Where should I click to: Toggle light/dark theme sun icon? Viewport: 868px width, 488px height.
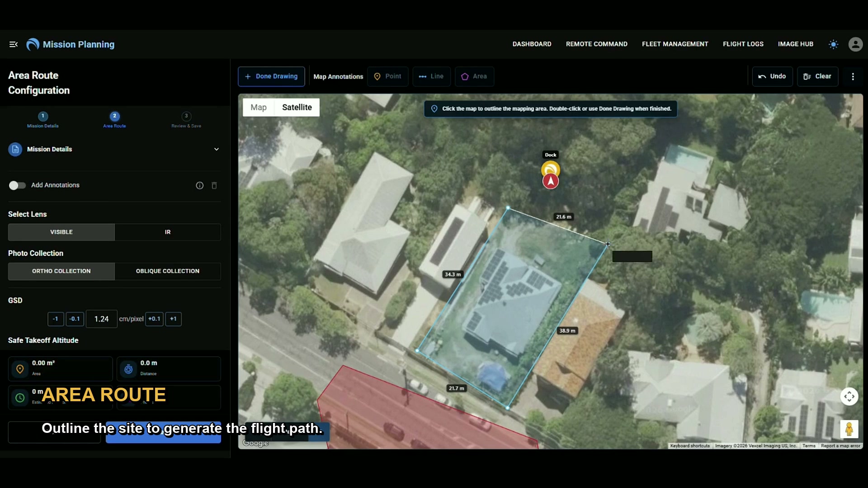pyautogui.click(x=833, y=44)
